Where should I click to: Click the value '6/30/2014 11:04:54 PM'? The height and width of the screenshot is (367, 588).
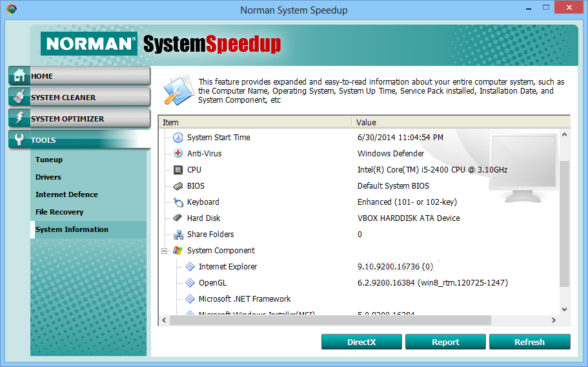(x=400, y=138)
